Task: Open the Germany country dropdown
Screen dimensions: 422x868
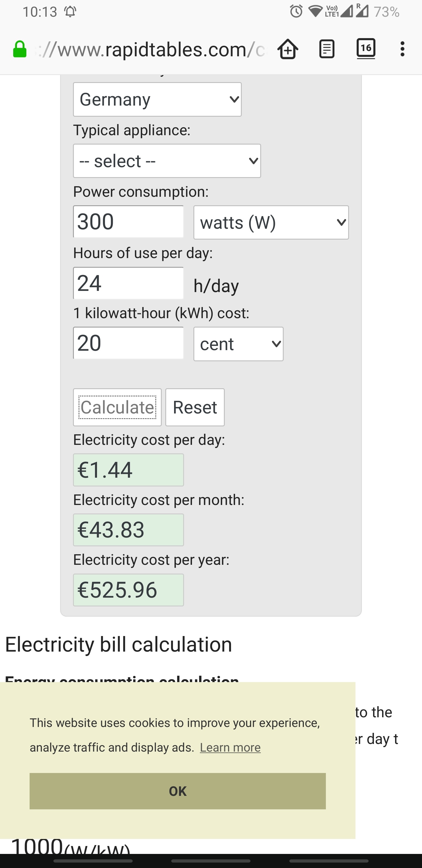Action: (157, 99)
